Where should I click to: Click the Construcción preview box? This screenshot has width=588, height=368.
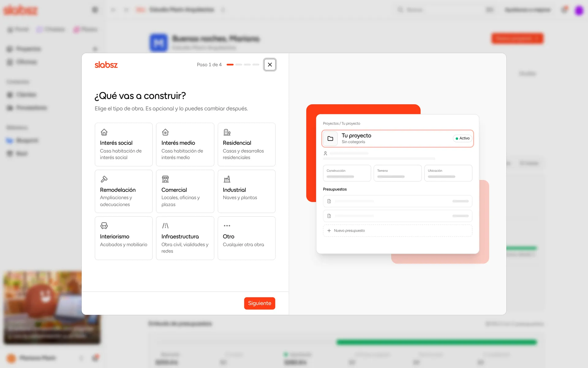point(347,173)
